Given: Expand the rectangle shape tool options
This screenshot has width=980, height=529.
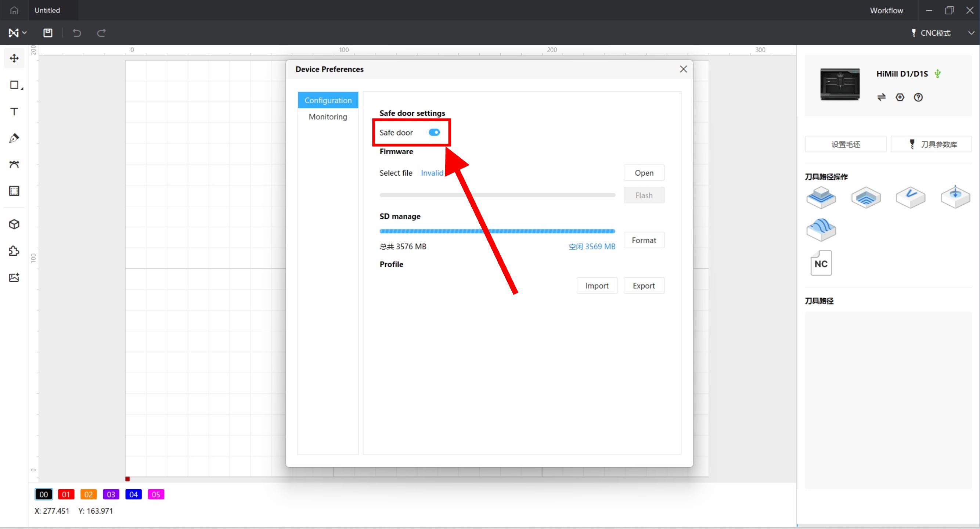Looking at the screenshot, I should point(22,89).
